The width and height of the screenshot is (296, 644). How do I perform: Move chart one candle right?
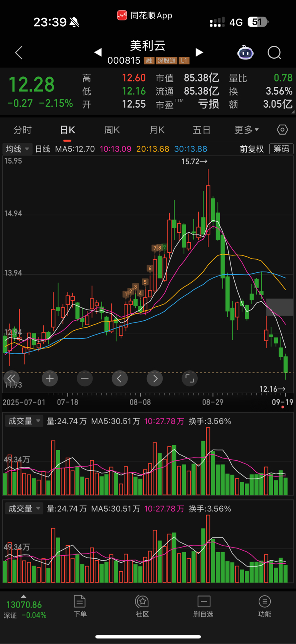(155, 379)
